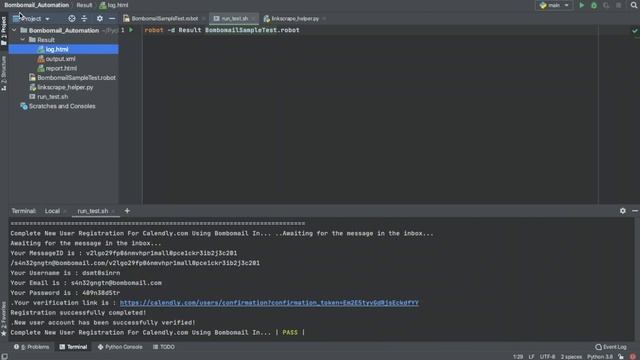Click the 'Registration successfully completed!' terminal line

78,313
